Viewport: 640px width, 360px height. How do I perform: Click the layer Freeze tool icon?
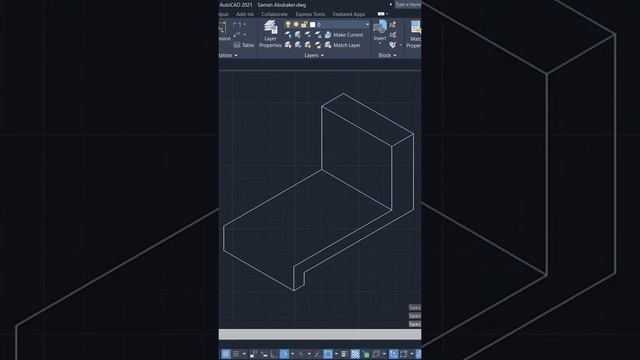point(308,35)
